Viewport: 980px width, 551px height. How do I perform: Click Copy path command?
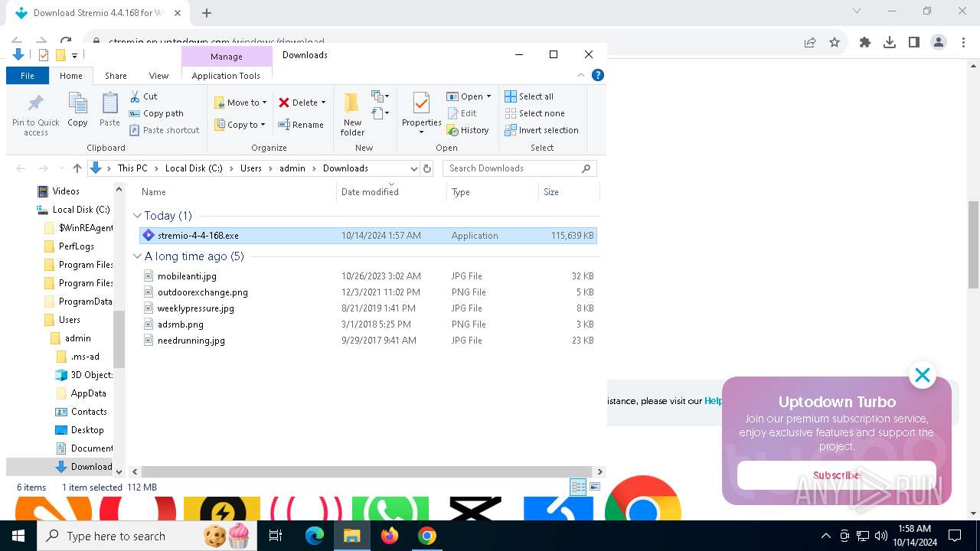pos(156,113)
